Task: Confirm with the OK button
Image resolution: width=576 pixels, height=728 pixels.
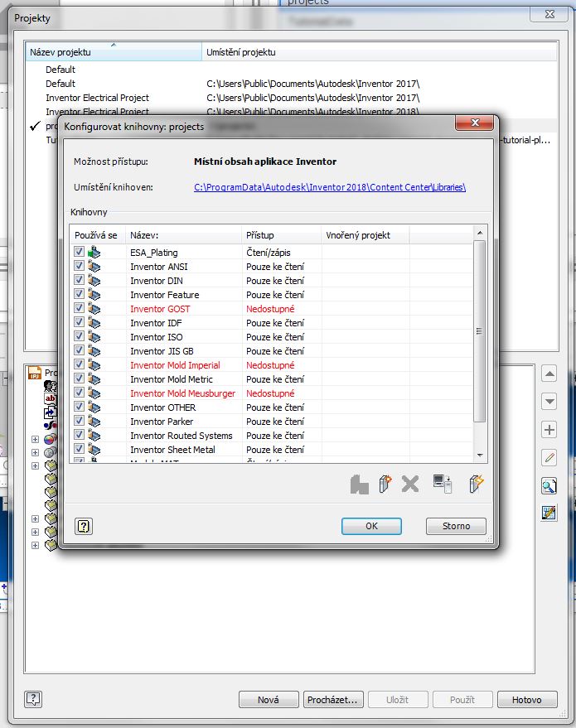Action: 371,526
